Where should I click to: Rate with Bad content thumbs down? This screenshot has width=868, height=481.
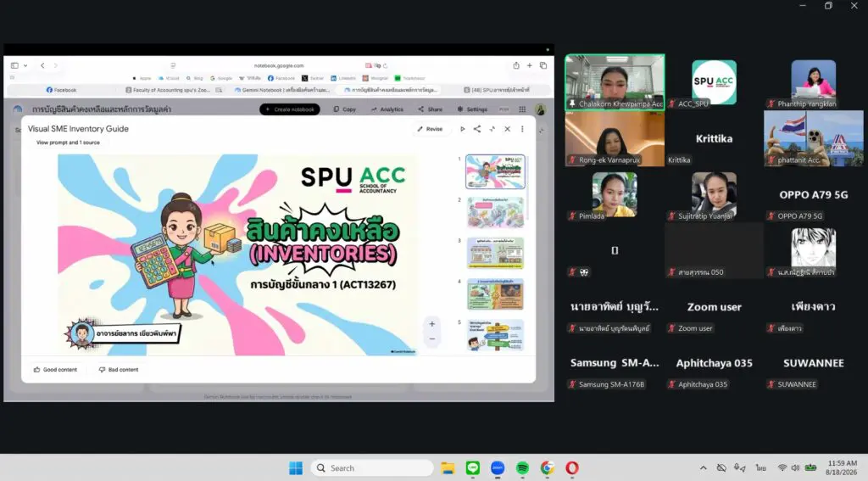(119, 370)
